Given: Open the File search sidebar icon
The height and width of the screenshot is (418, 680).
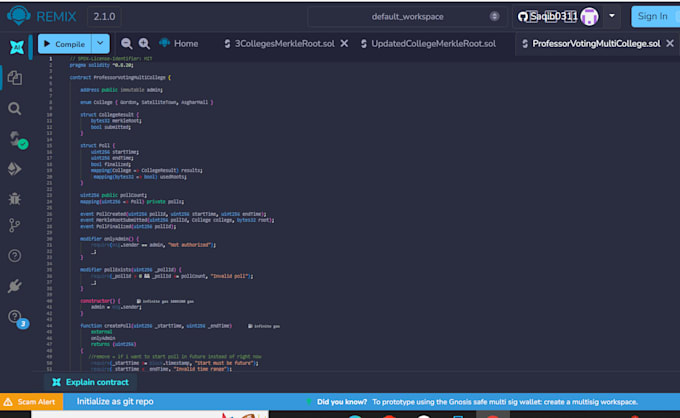Looking at the screenshot, I should [15, 108].
